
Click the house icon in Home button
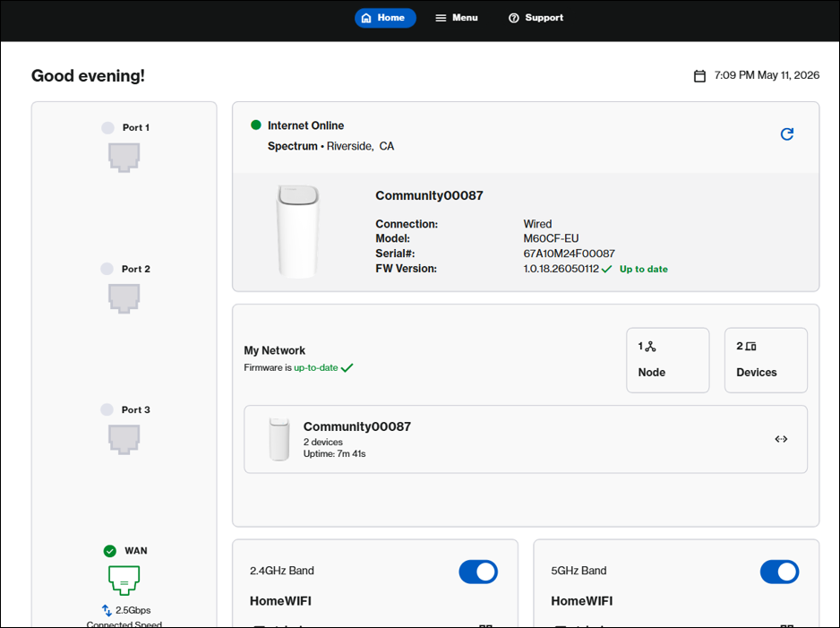pos(366,18)
